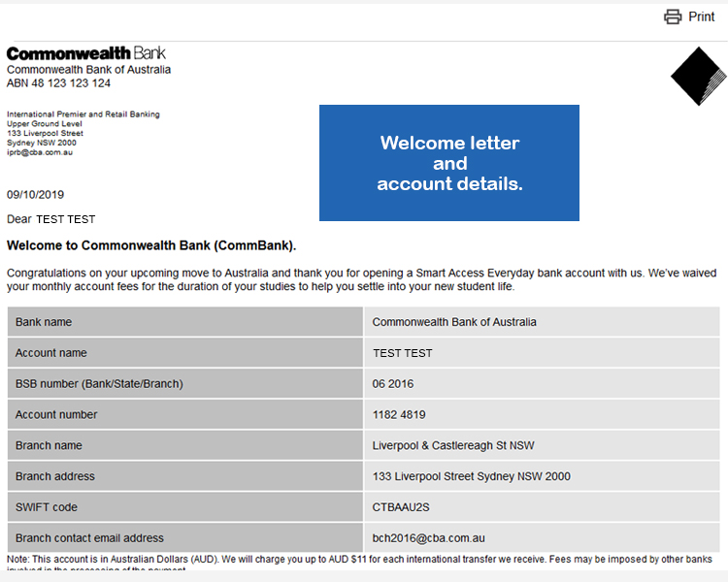Click the Print text link
Image resolution: width=728 pixels, height=582 pixels.
701,16
